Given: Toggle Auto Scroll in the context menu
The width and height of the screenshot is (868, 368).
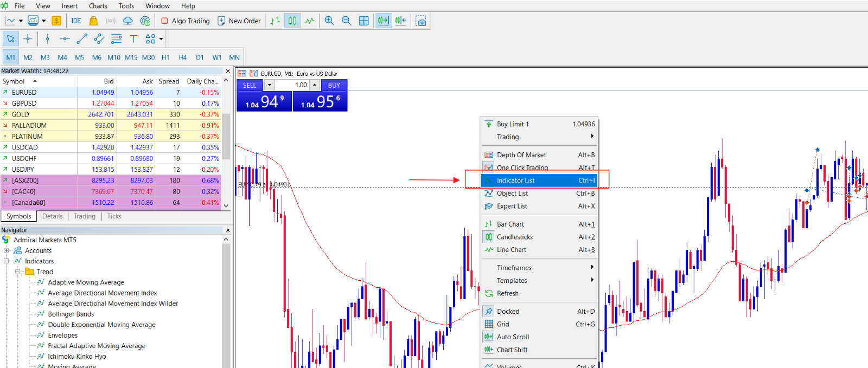Looking at the screenshot, I should click(x=539, y=337).
